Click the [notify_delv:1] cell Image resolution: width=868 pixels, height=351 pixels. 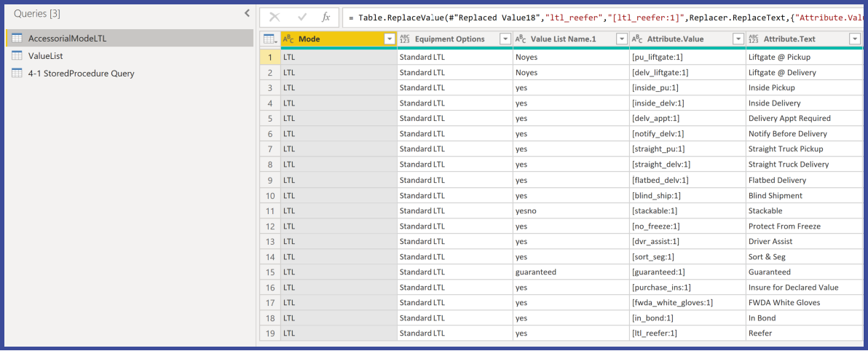687,134
